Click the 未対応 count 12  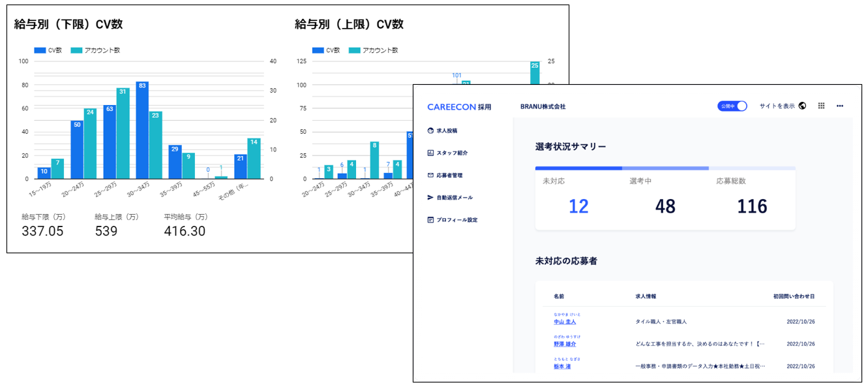coord(578,206)
